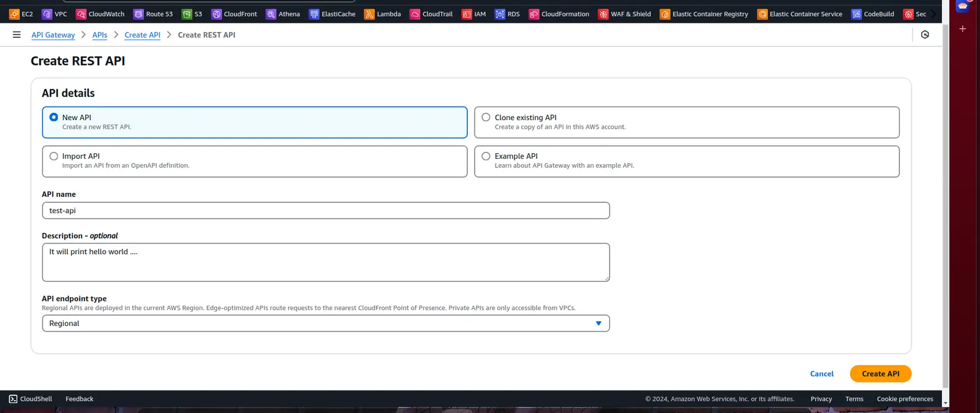The width and height of the screenshot is (980, 413).
Task: Open the Terms footer link
Action: pos(854,399)
